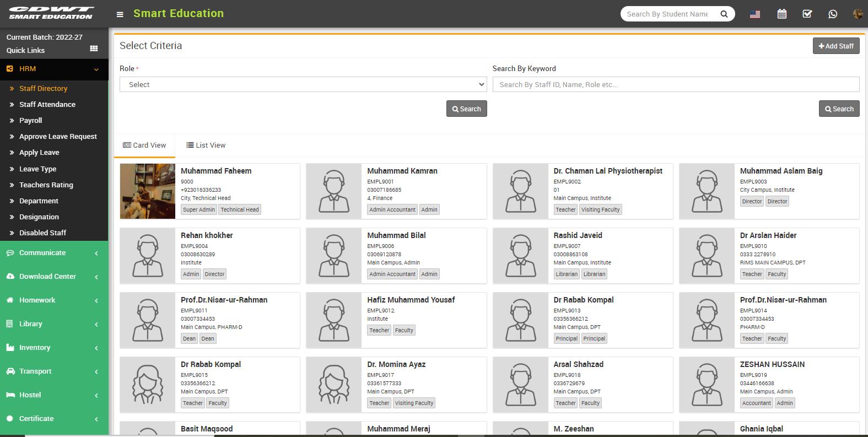The image size is (868, 437).
Task: Click EMPL9012 staff ID text
Action: tap(381, 311)
